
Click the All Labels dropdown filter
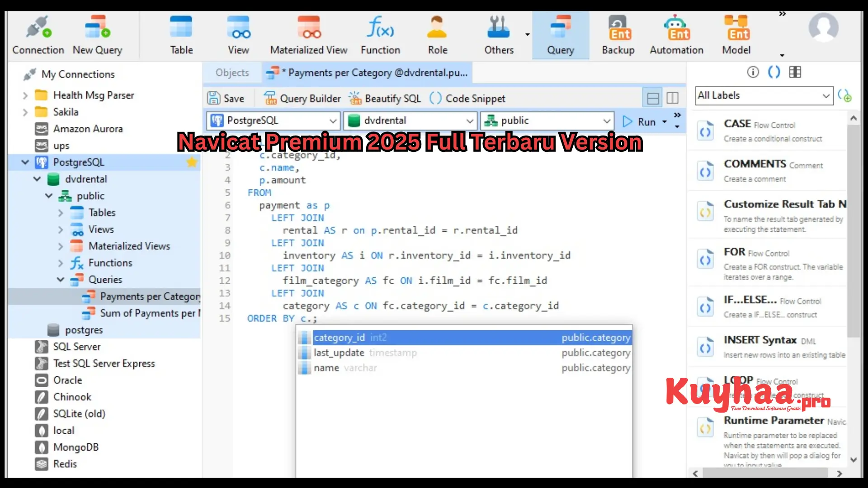click(x=764, y=95)
